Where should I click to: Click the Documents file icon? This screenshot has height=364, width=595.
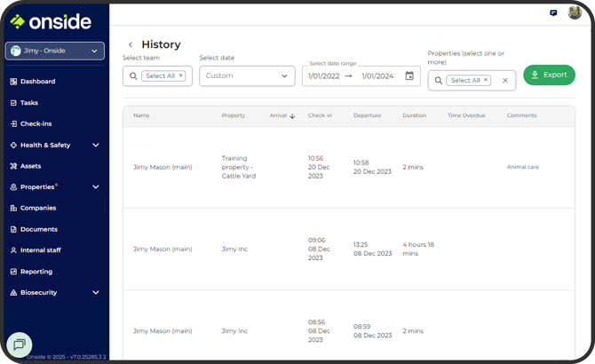coord(13,229)
